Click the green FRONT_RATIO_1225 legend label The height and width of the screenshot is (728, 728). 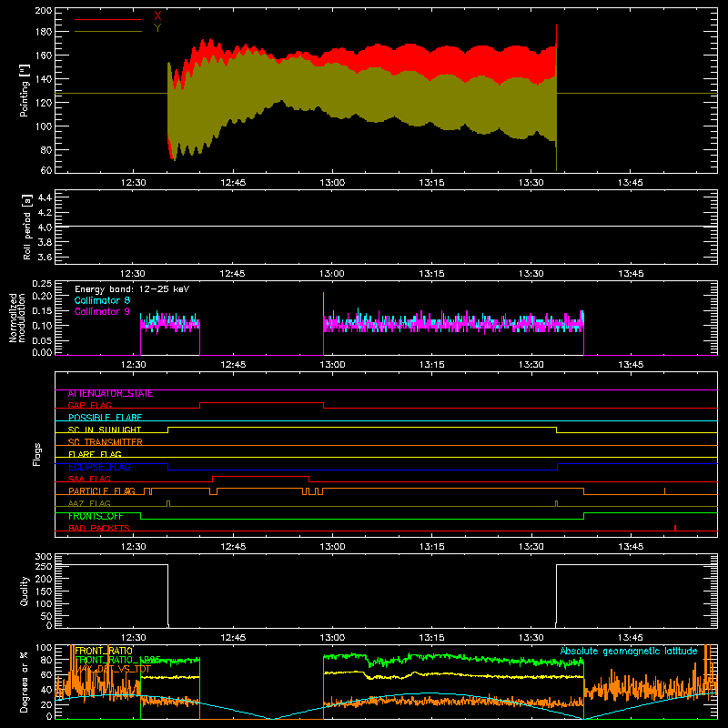117,660
